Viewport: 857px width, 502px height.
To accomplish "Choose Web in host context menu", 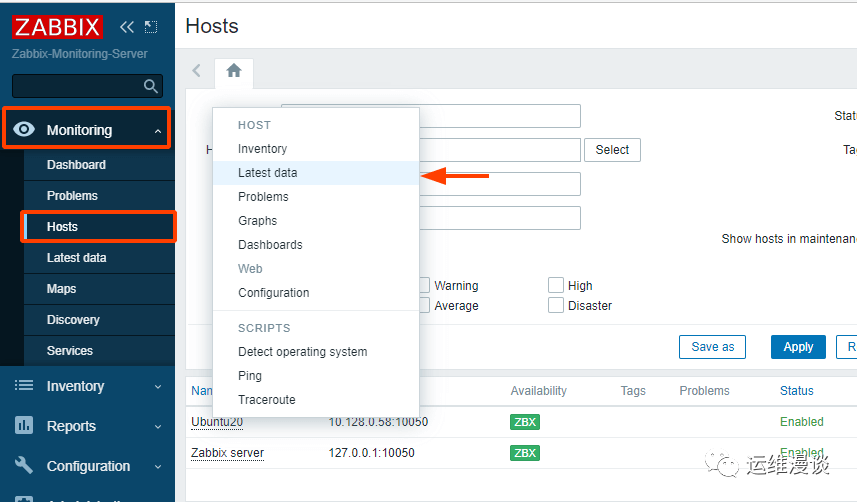I will [316, 269].
